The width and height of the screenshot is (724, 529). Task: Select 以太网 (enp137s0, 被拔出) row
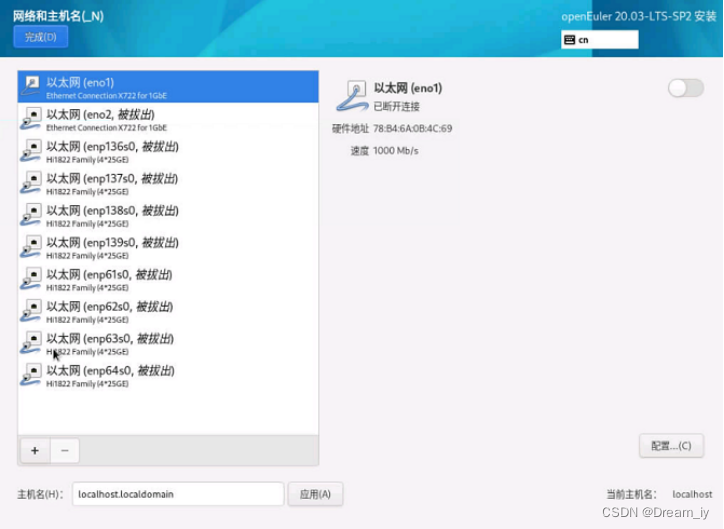click(168, 183)
